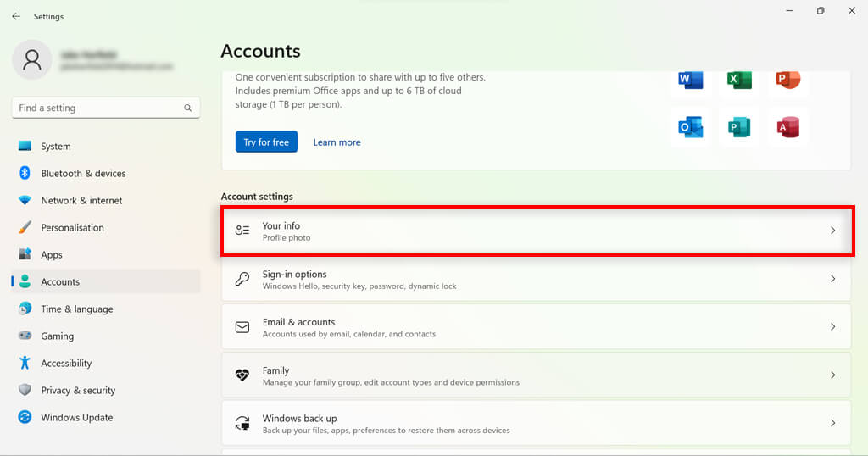The image size is (868, 456).
Task: Follow the Learn more link
Action: click(337, 142)
